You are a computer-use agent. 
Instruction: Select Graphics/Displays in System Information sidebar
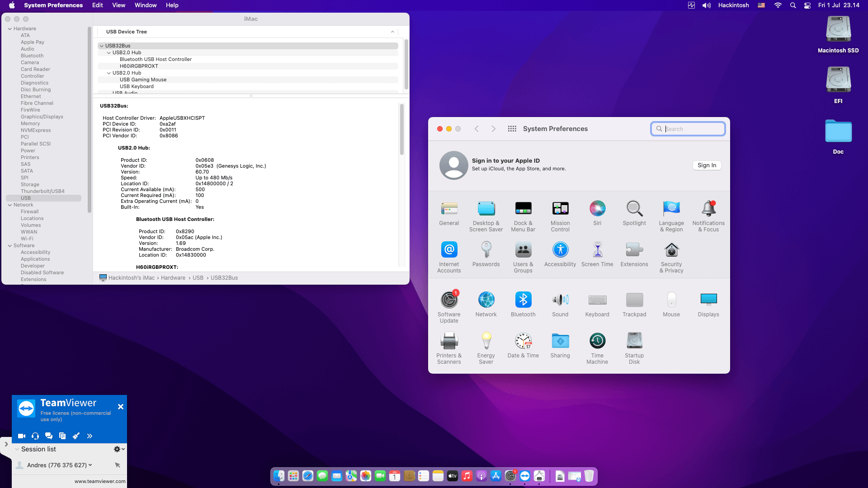pos(42,117)
